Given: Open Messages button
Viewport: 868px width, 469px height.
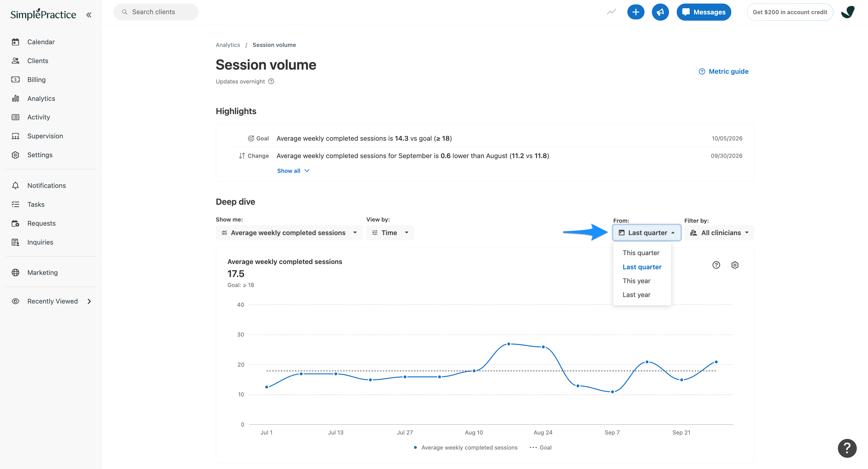Looking at the screenshot, I should (704, 12).
